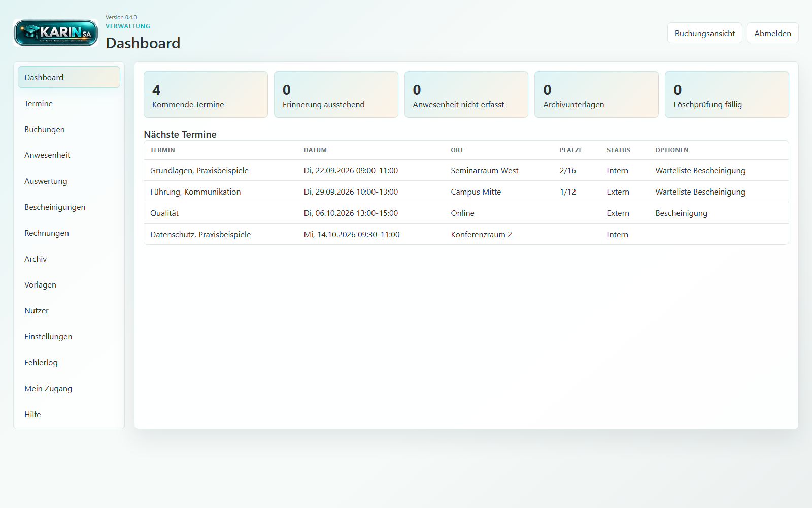Select Dashboard in the sidebar
812x508 pixels.
(x=69, y=77)
